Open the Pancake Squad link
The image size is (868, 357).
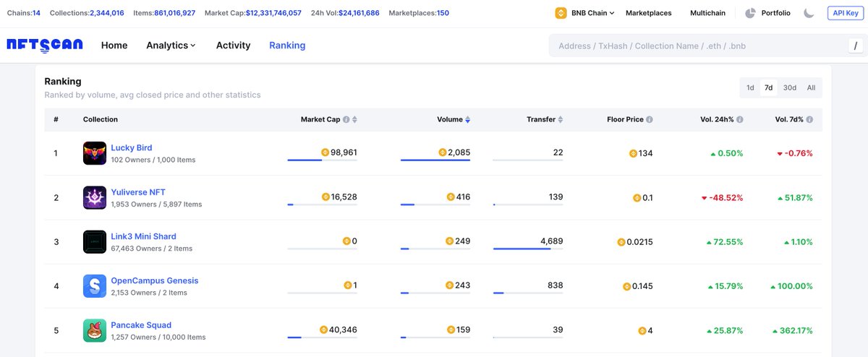click(x=141, y=325)
